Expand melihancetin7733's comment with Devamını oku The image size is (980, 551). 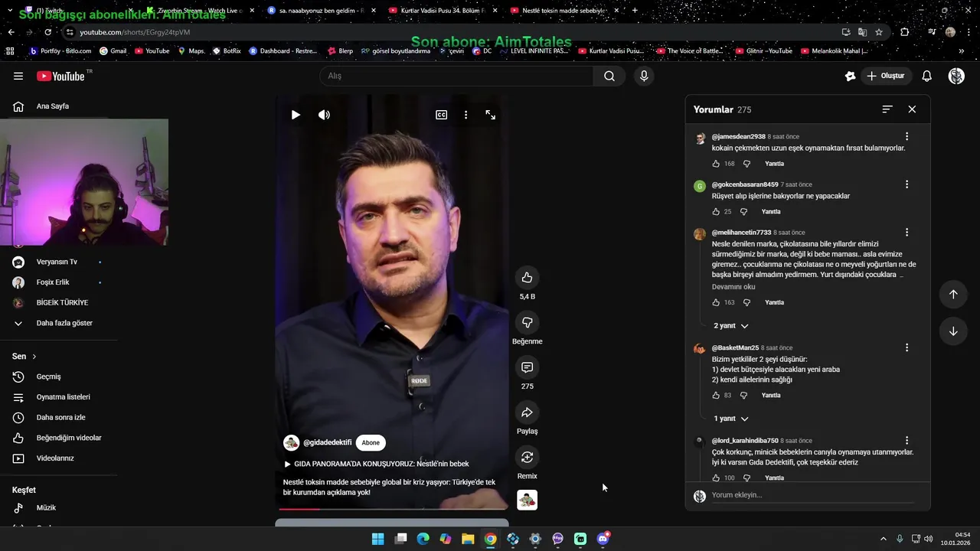pos(733,287)
